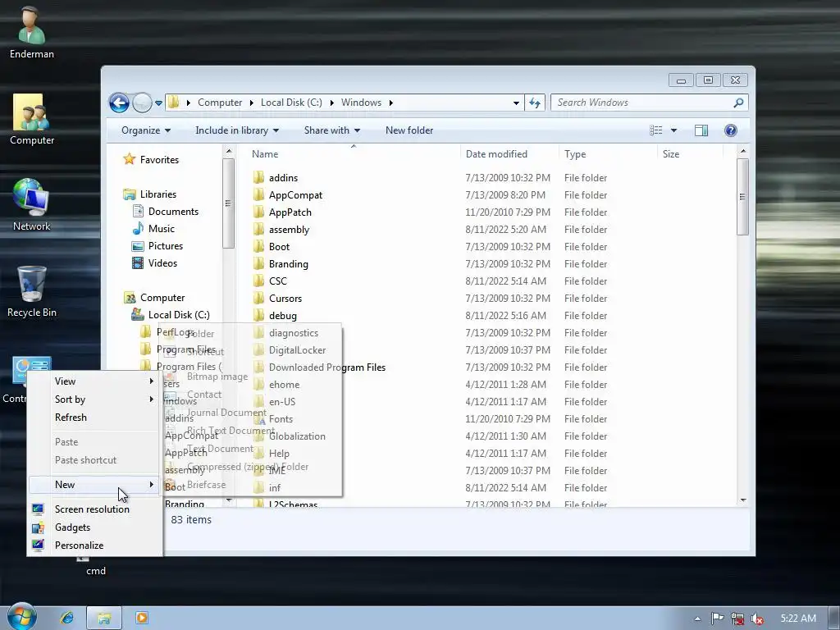Change the view using the view icon
This screenshot has height=630, width=840.
click(x=655, y=130)
